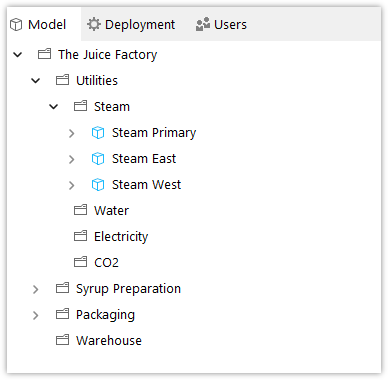388x380 pixels.
Task: Switch to the Model tab
Action: [x=44, y=24]
